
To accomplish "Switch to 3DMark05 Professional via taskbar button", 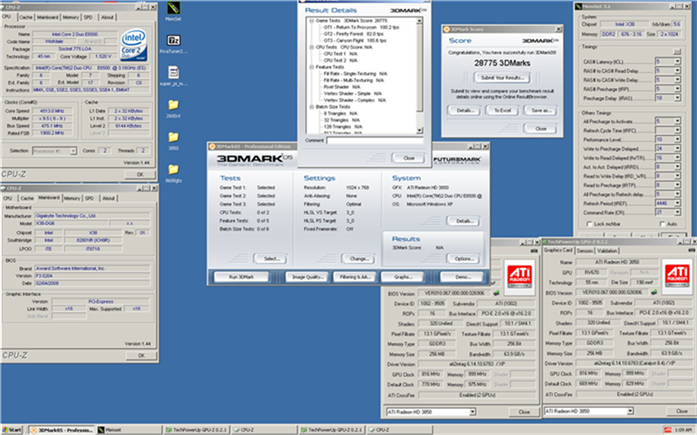I will coord(62,430).
